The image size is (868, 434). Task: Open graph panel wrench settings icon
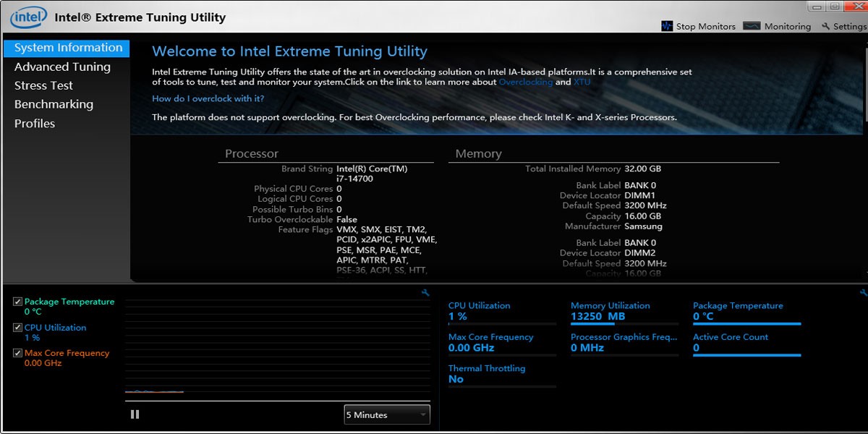tap(425, 292)
